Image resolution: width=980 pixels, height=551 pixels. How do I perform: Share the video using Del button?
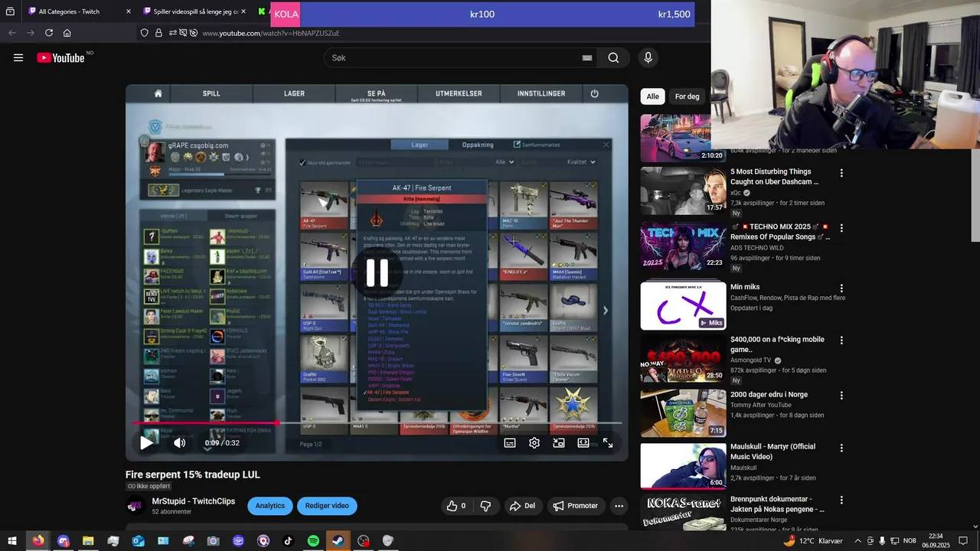(523, 506)
